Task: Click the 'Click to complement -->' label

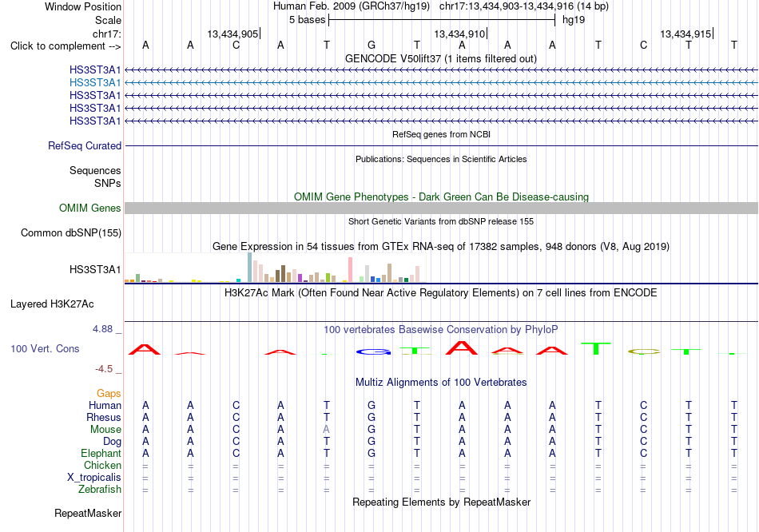Action: (66, 46)
